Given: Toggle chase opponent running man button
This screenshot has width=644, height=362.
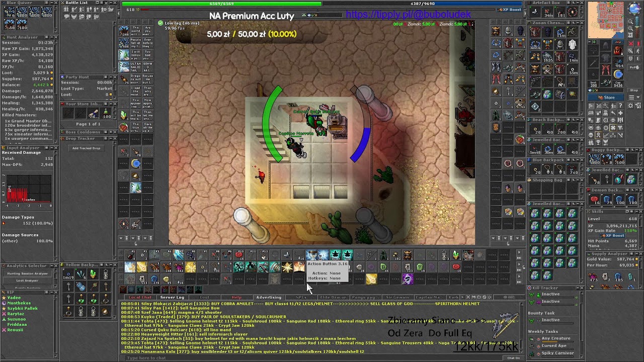Looking at the screenshot, I should point(638,51).
